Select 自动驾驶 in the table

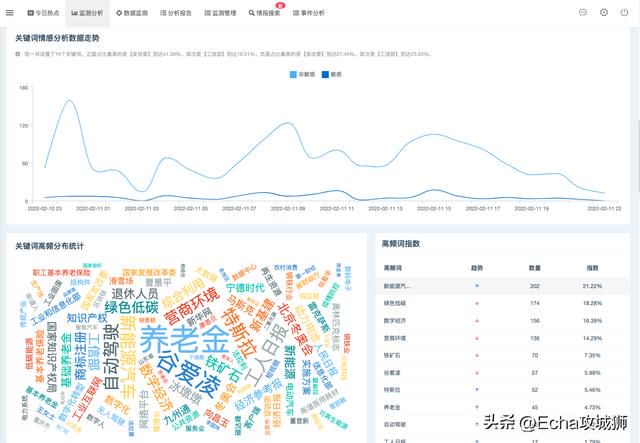pyautogui.click(x=395, y=425)
